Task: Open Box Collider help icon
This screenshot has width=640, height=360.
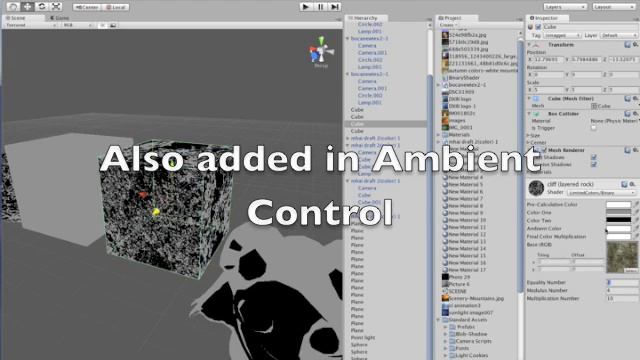Action: (627, 113)
